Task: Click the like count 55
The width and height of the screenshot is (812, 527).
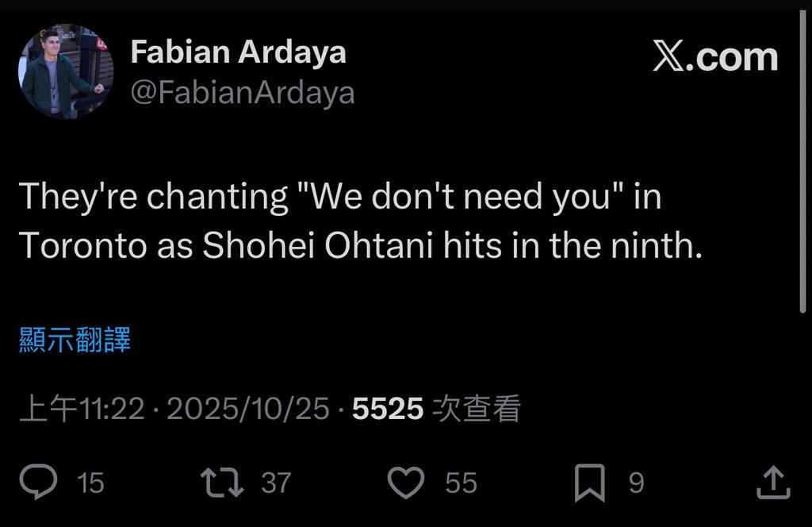Action: coord(461,483)
